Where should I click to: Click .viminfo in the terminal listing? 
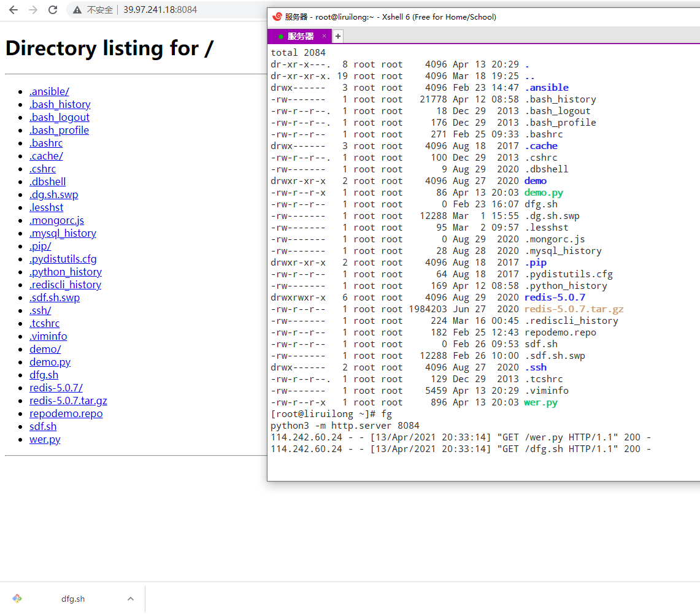tap(547, 391)
